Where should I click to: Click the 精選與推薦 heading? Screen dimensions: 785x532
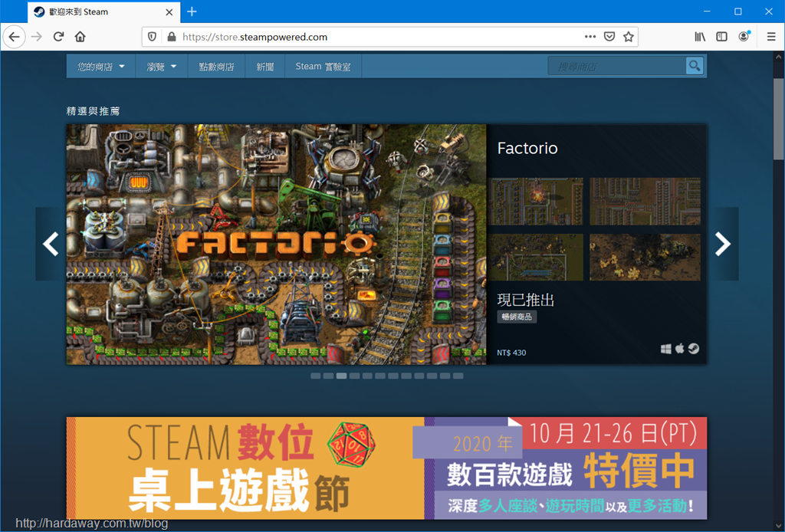pos(93,111)
